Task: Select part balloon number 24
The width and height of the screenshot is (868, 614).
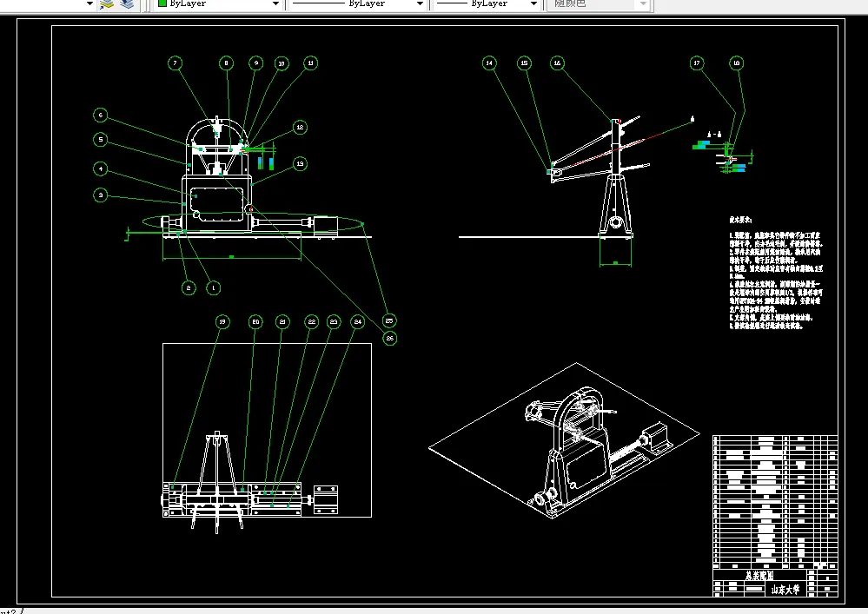Action: pyautogui.click(x=358, y=322)
